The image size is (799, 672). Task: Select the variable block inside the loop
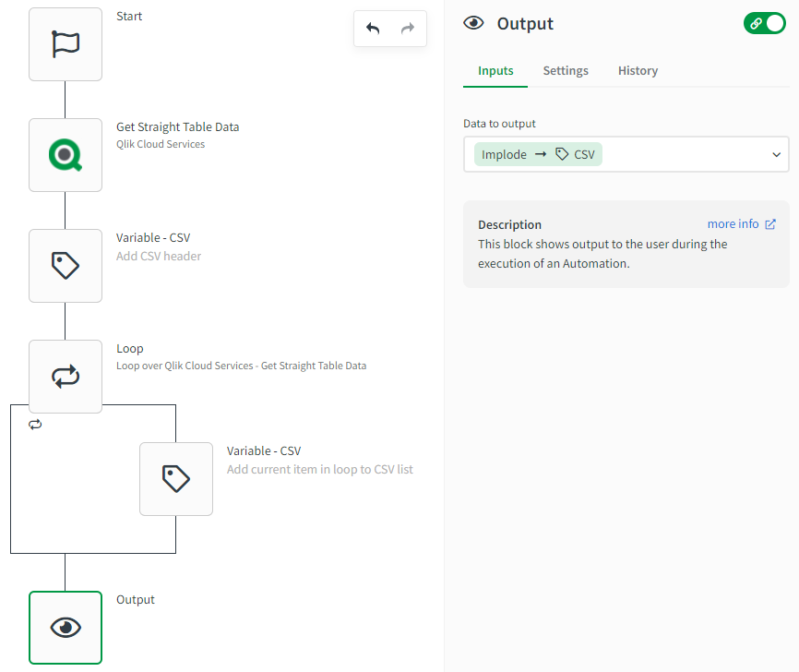[176, 478]
